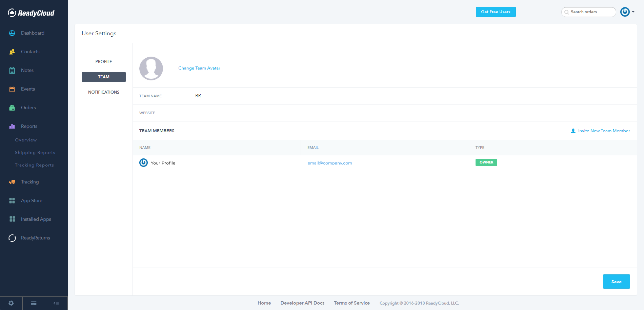
Task: Open the account dropdown caret
Action: [x=633, y=12]
